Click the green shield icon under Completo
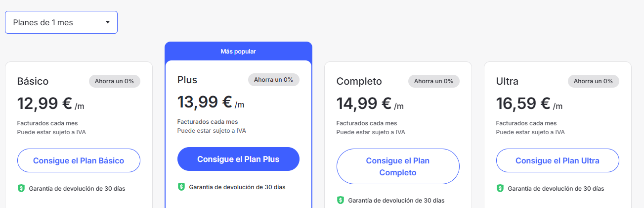 (x=341, y=200)
